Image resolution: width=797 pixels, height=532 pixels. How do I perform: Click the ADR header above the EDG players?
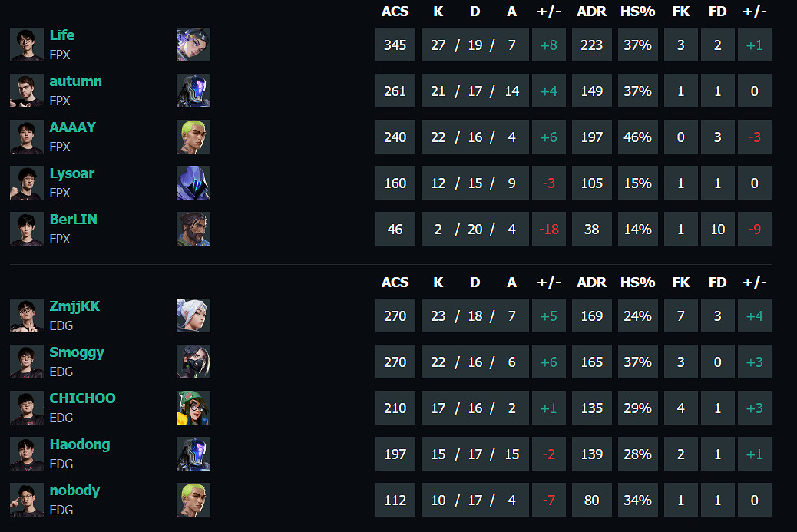pos(591,283)
